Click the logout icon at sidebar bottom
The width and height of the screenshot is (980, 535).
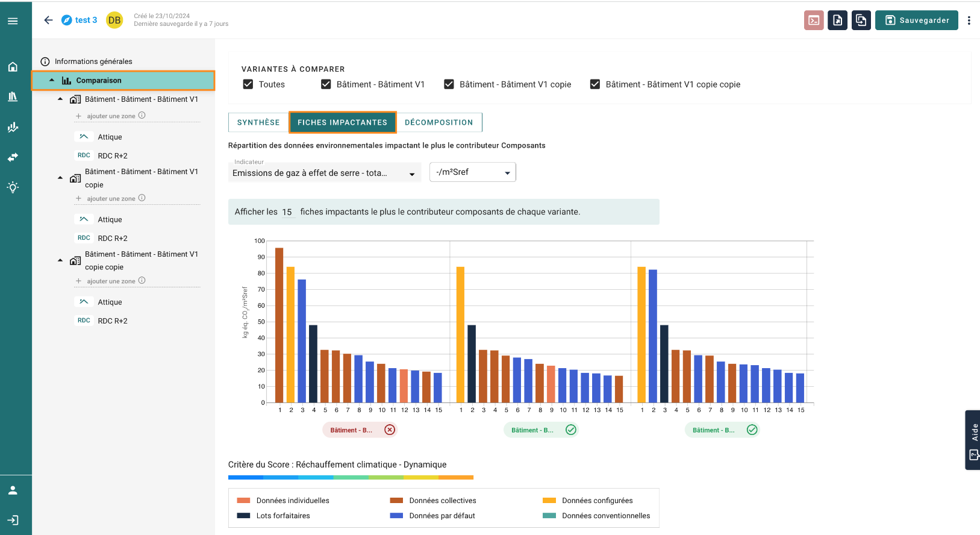pos(13,520)
